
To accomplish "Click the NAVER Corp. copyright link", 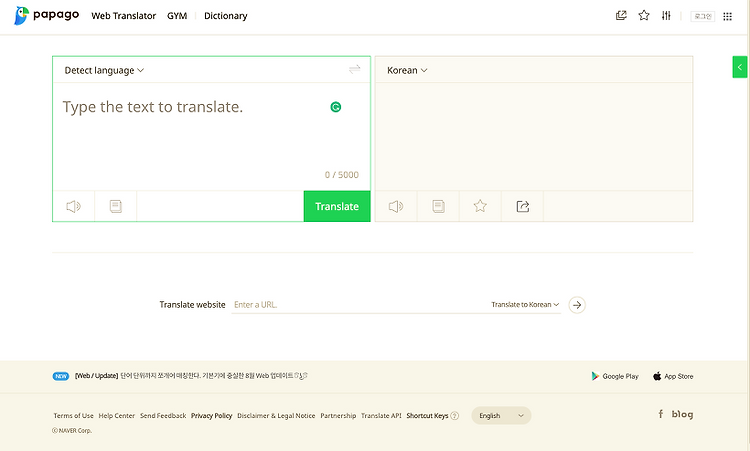I will [72, 430].
